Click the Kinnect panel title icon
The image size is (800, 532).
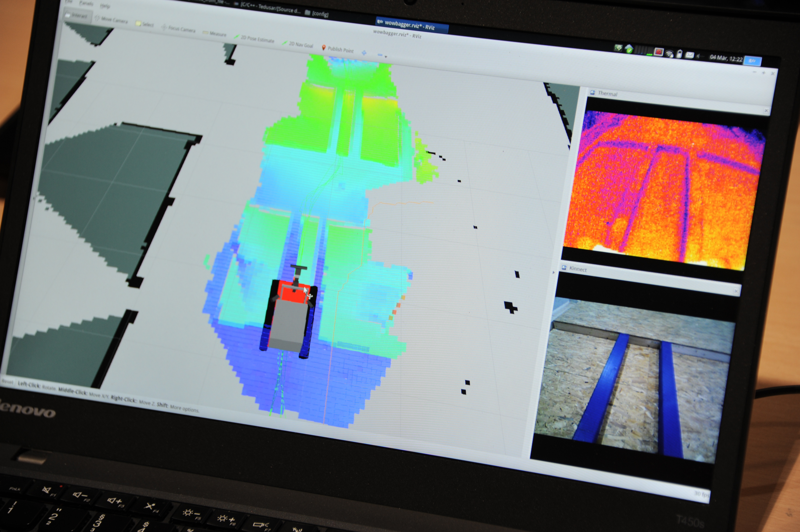pos(564,268)
